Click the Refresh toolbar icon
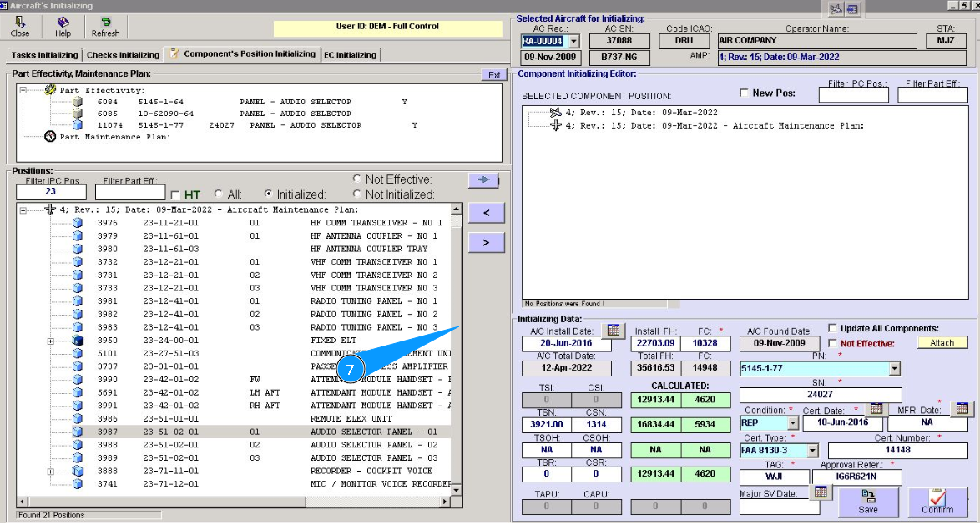 click(x=105, y=27)
